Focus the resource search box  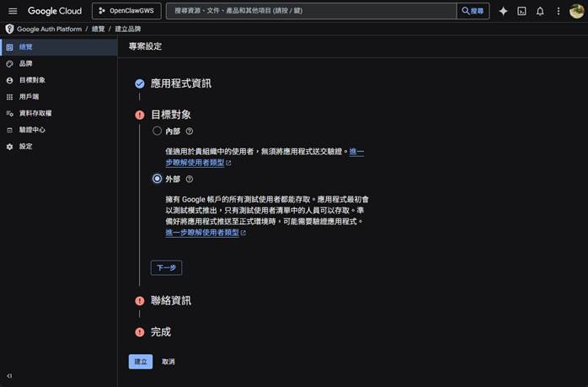point(312,11)
